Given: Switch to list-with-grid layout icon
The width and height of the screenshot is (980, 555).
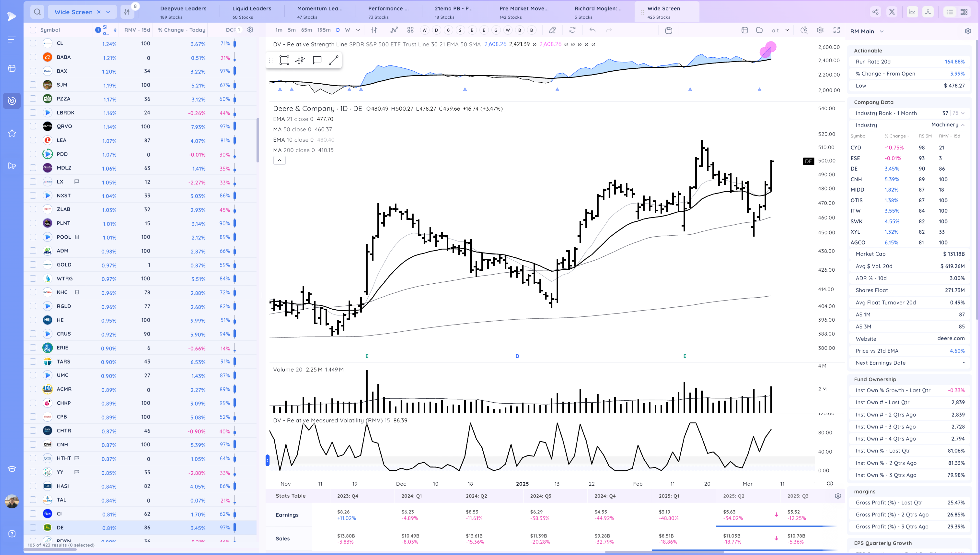Looking at the screenshot, I should pyautogui.click(x=964, y=12).
